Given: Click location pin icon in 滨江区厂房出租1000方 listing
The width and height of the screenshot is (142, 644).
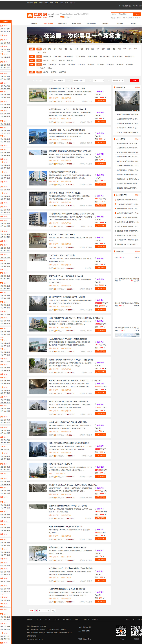Looking at the screenshot, I should [95, 488].
